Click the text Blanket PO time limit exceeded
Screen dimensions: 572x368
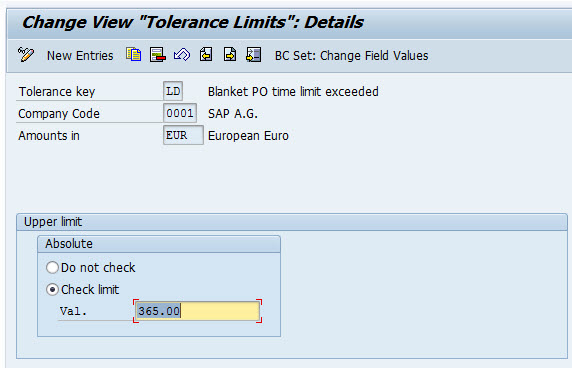[x=293, y=92]
